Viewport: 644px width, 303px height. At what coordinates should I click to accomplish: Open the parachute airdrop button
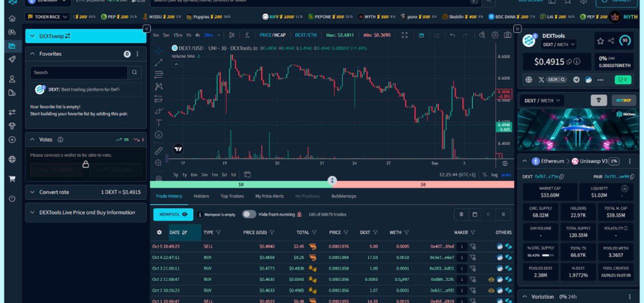click(598, 100)
